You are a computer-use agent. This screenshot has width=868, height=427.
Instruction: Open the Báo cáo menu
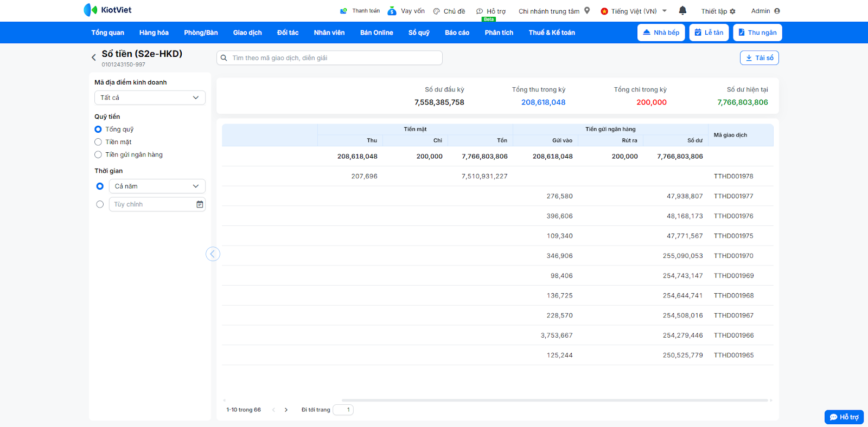[457, 33]
